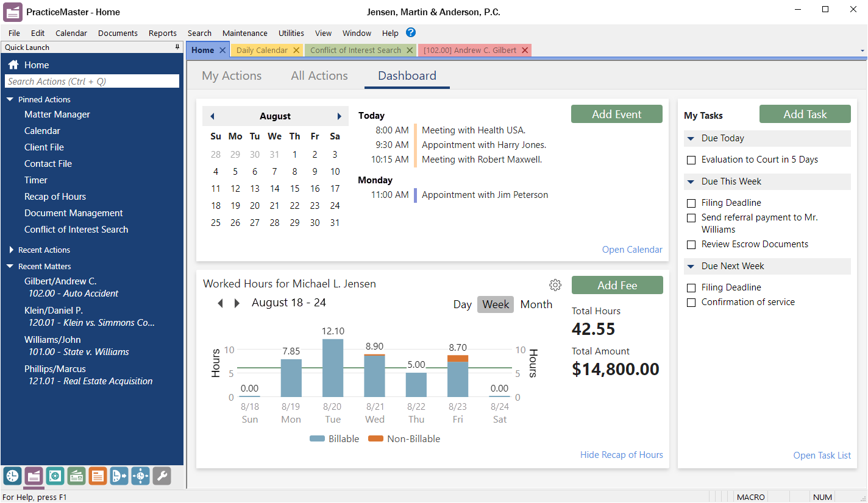Open recent matter Klein/Daniel P.
Viewport: 868px width, 503px height.
90,317
